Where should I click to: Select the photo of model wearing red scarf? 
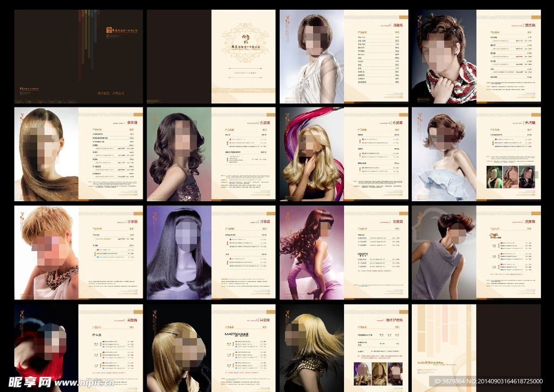pos(444,56)
